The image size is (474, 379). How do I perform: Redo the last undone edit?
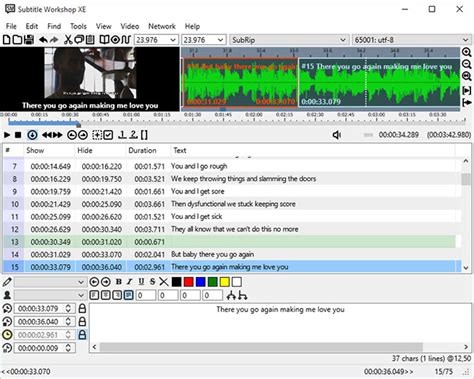pos(54,40)
